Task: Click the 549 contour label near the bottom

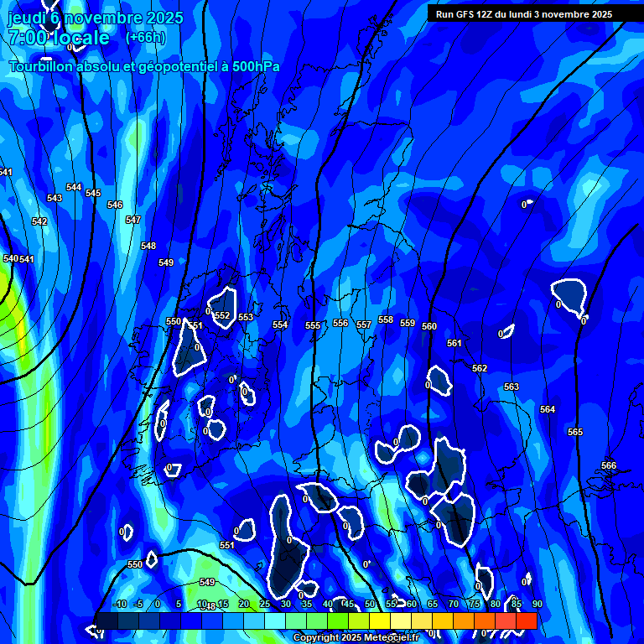Action: point(207,582)
